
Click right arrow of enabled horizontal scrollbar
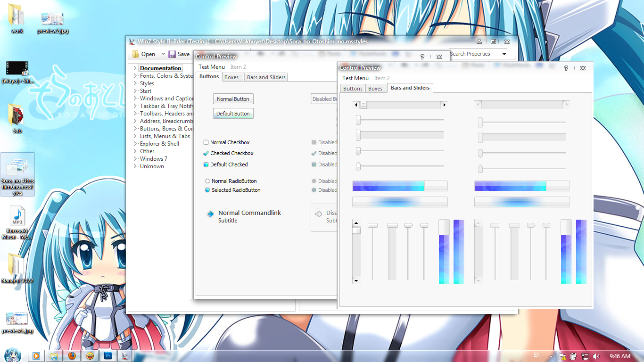[444, 105]
